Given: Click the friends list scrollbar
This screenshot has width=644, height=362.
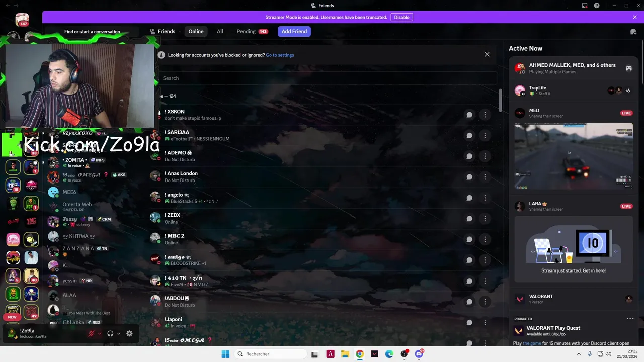Looking at the screenshot, I should point(500,101).
